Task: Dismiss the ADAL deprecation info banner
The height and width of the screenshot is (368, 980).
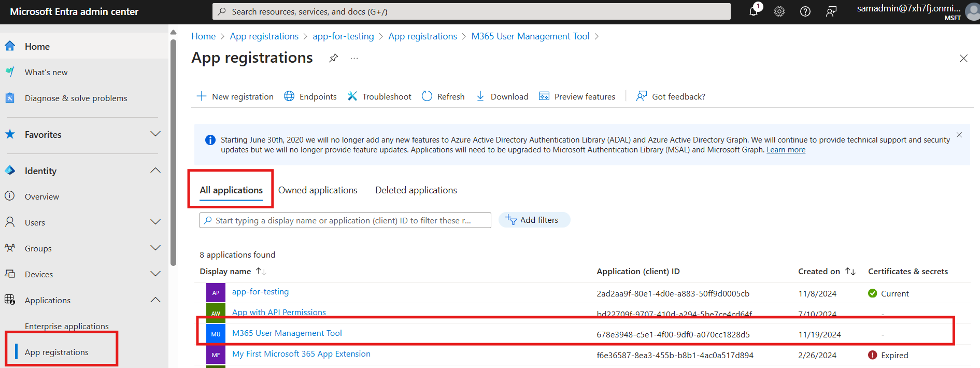Action: (959, 135)
